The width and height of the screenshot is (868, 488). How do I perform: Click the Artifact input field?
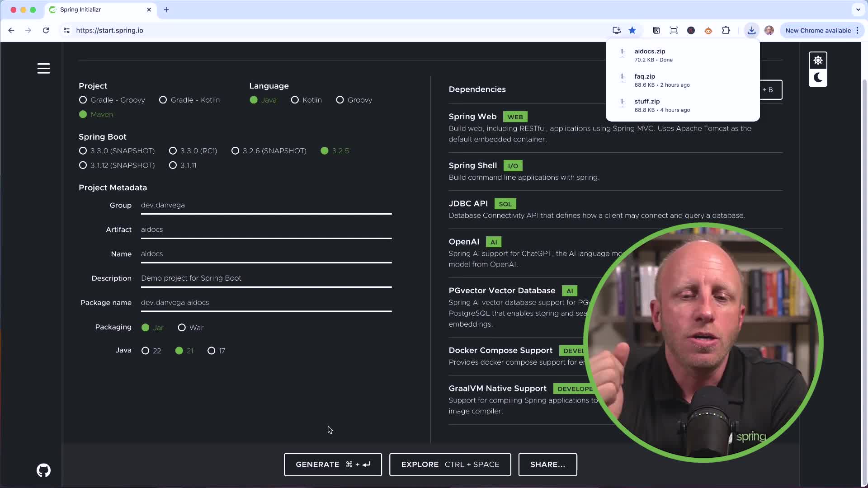tap(266, 230)
